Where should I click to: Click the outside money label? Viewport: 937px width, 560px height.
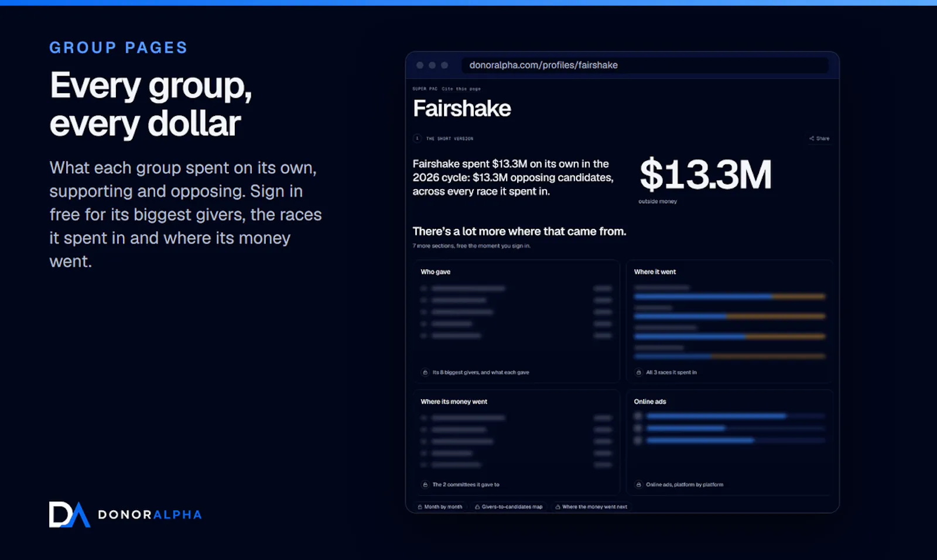(658, 201)
